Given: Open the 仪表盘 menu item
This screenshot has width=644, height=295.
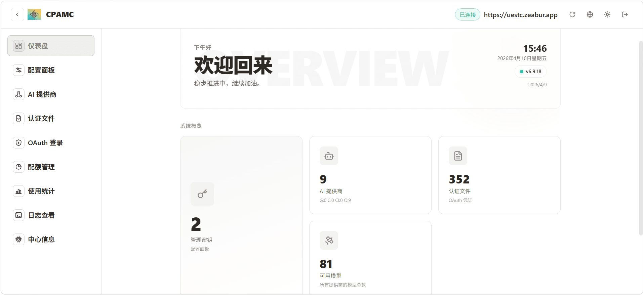Looking at the screenshot, I should pyautogui.click(x=51, y=46).
